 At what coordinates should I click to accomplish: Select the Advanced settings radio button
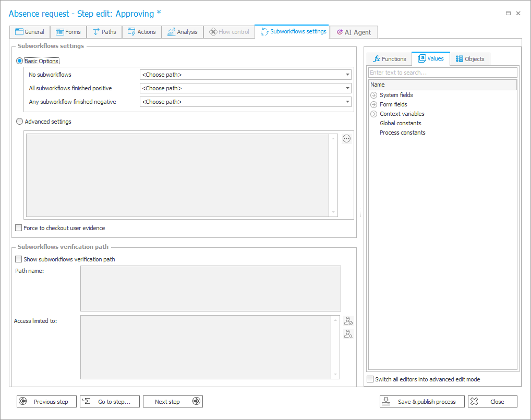20,121
